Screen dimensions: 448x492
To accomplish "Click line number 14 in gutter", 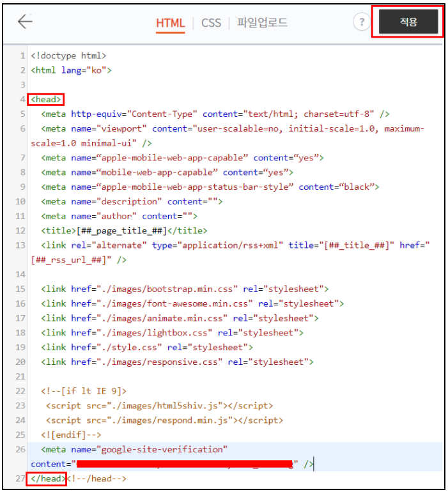I will pyautogui.click(x=20, y=275).
